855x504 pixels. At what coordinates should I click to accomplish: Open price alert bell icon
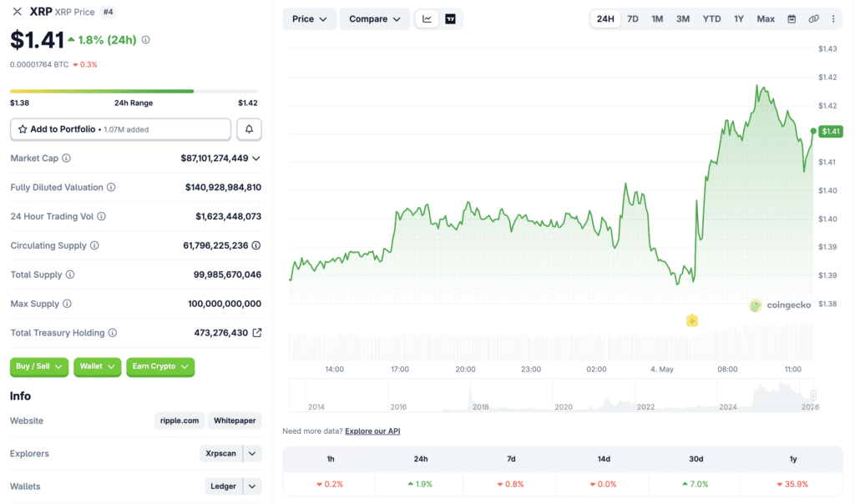click(x=249, y=129)
